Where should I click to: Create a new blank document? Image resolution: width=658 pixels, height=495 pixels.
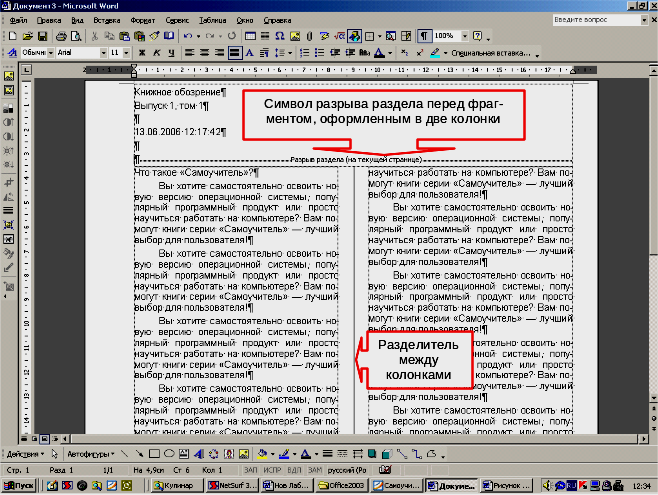click(13, 36)
